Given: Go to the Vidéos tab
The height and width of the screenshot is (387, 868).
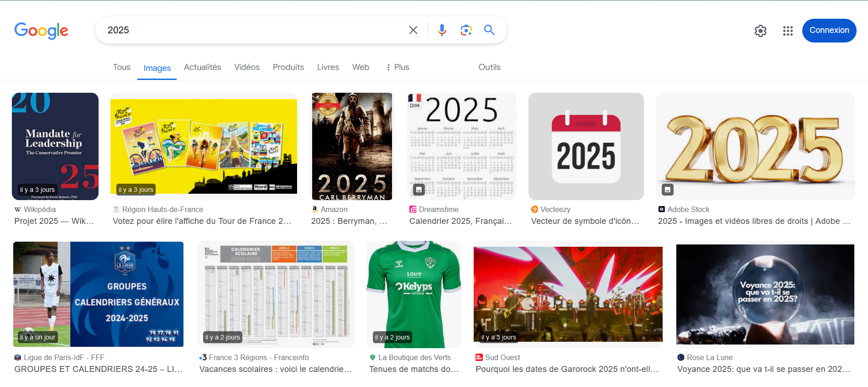Looking at the screenshot, I should (247, 67).
